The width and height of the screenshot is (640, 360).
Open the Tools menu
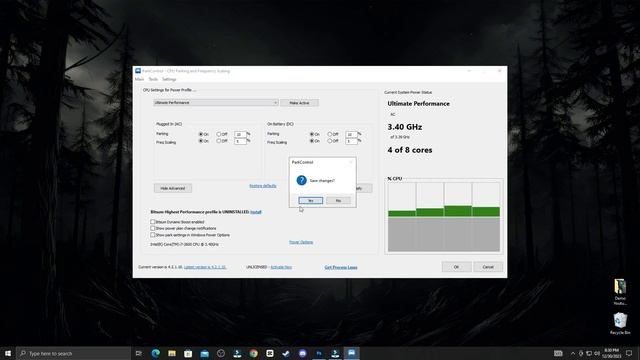[153, 79]
